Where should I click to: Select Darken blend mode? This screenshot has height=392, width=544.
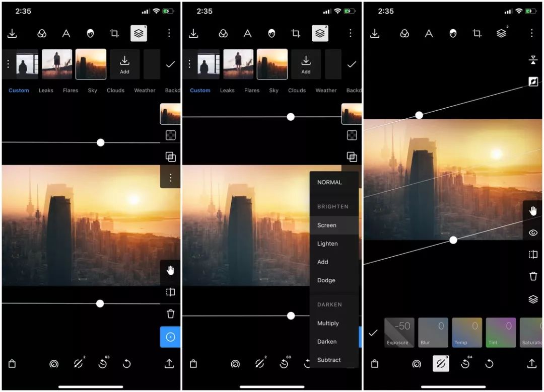pos(327,342)
